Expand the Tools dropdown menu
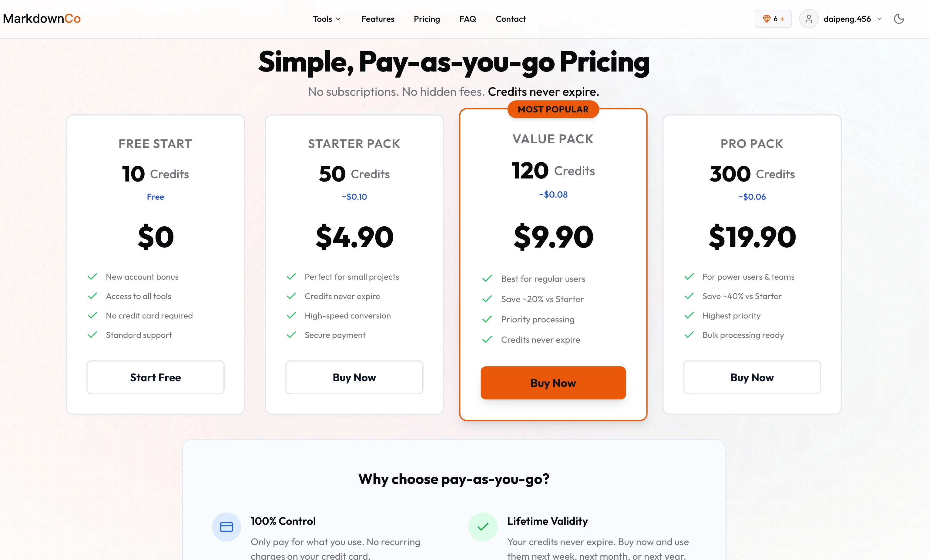Screen dimensions: 929x560 tap(327, 19)
